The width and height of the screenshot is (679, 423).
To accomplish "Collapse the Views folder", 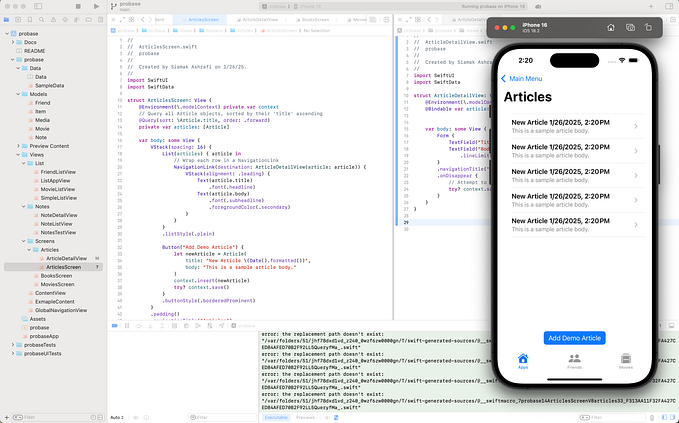I will (x=18, y=155).
